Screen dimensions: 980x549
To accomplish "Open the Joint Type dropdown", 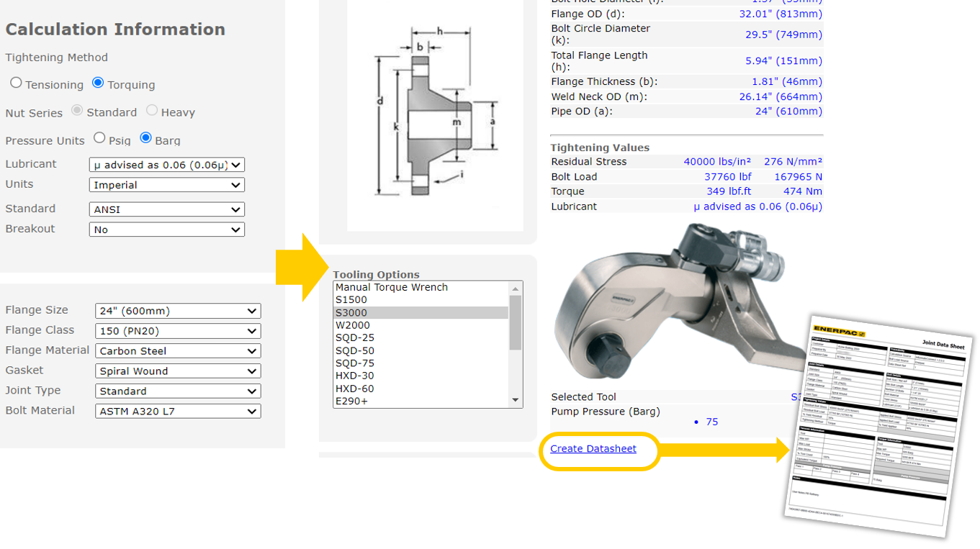I will tap(177, 390).
